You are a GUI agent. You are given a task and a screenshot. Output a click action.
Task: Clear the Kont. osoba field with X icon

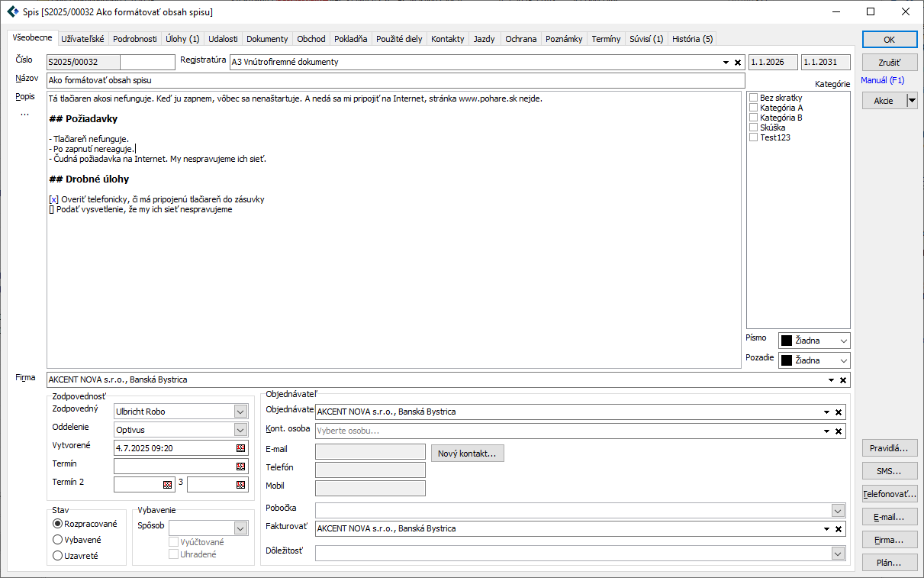838,431
